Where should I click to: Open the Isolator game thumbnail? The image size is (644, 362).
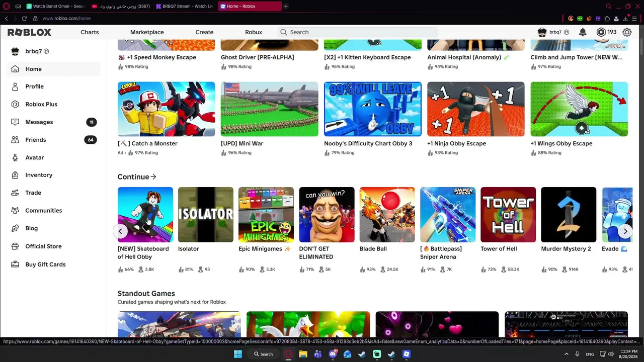pyautogui.click(x=206, y=215)
